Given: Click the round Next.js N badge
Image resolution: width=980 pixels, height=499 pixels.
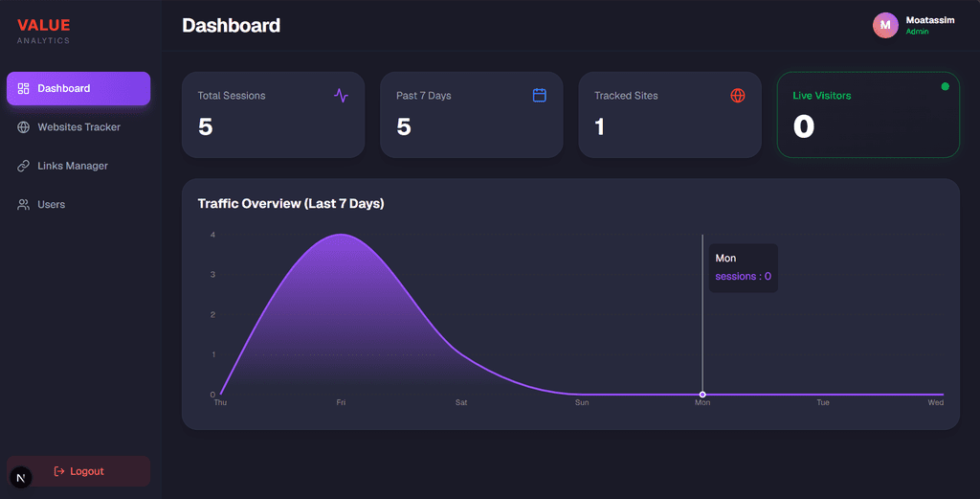Looking at the screenshot, I should pyautogui.click(x=21, y=478).
